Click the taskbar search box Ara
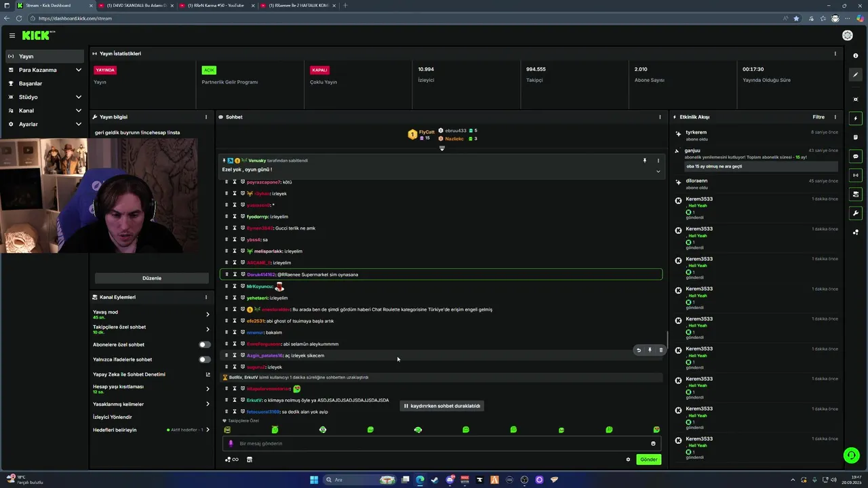This screenshot has width=868, height=488. pos(359,480)
